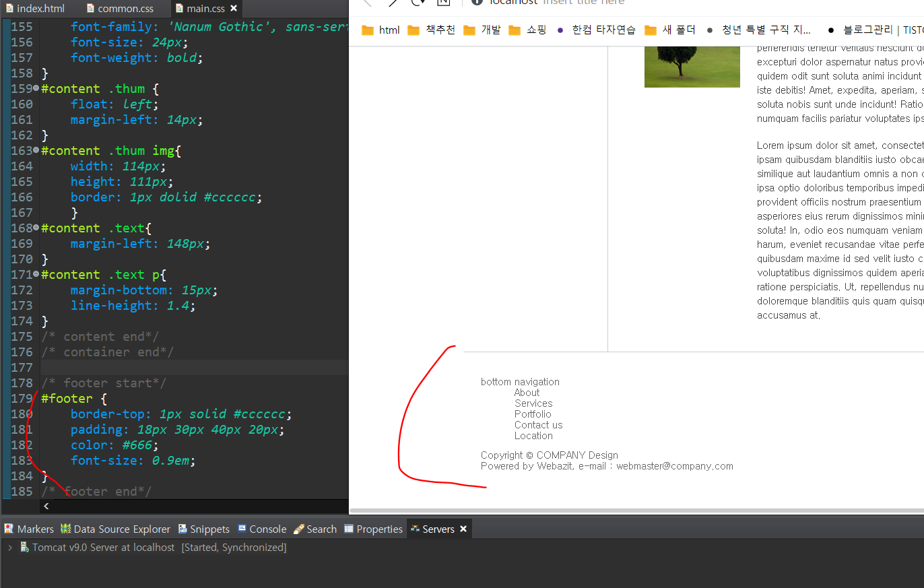Screen dimensions: 924x588
Task: Select the Servers view tab
Action: [x=432, y=529]
